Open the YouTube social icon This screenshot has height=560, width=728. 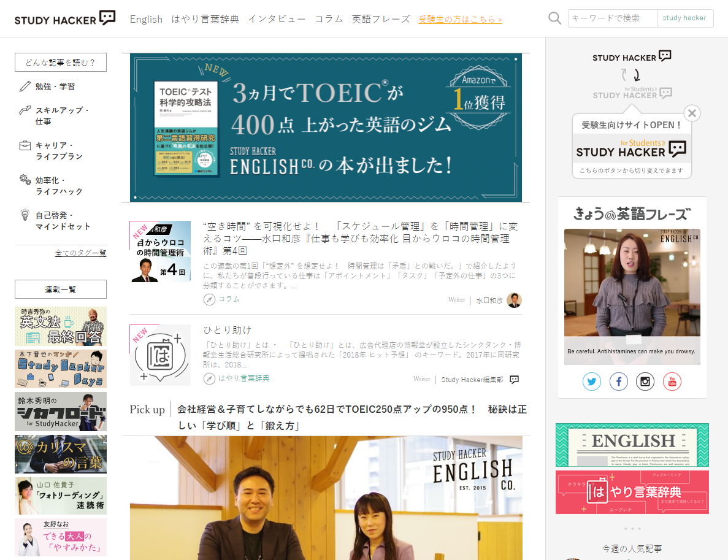pyautogui.click(x=672, y=382)
